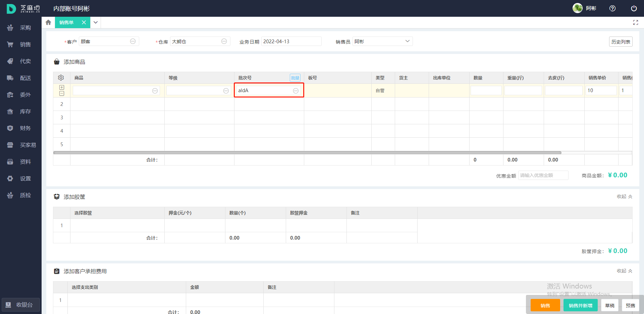
Task: Open the 阿彬 user avatar
Action: pos(578,8)
